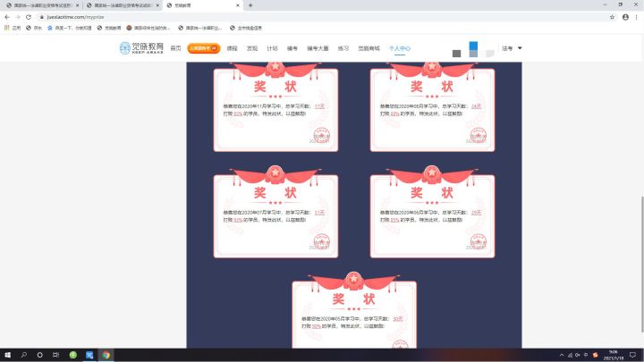Click the page's vertical scrollbar thumb

coord(642,264)
